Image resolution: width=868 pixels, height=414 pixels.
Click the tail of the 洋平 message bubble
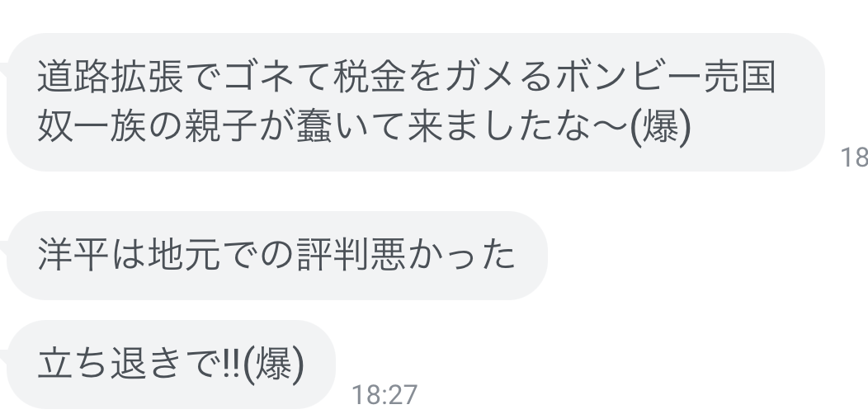pos(3,247)
